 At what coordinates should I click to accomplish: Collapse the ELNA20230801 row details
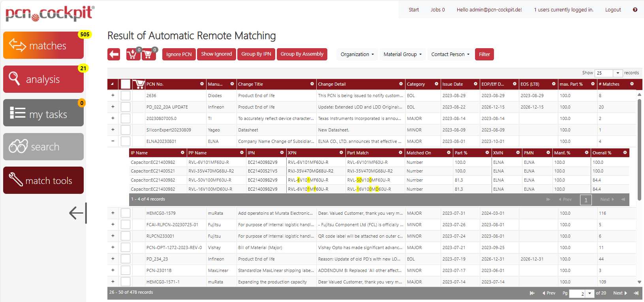[113, 141]
